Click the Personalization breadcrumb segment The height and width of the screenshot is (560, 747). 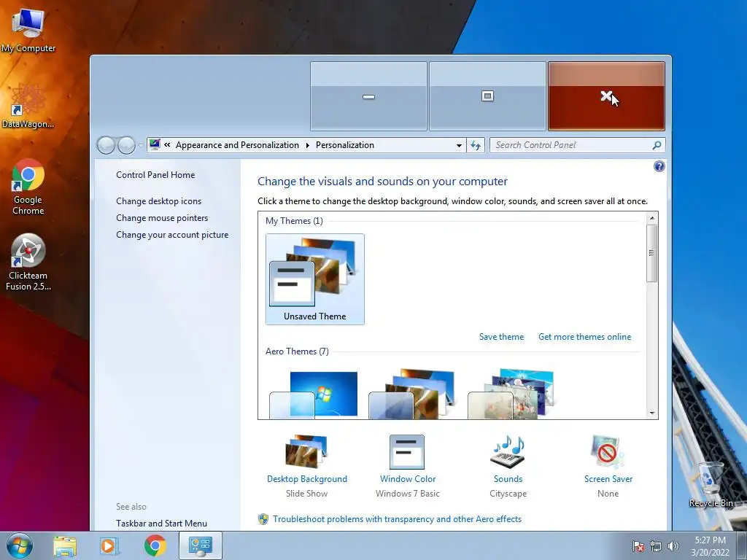pos(345,145)
